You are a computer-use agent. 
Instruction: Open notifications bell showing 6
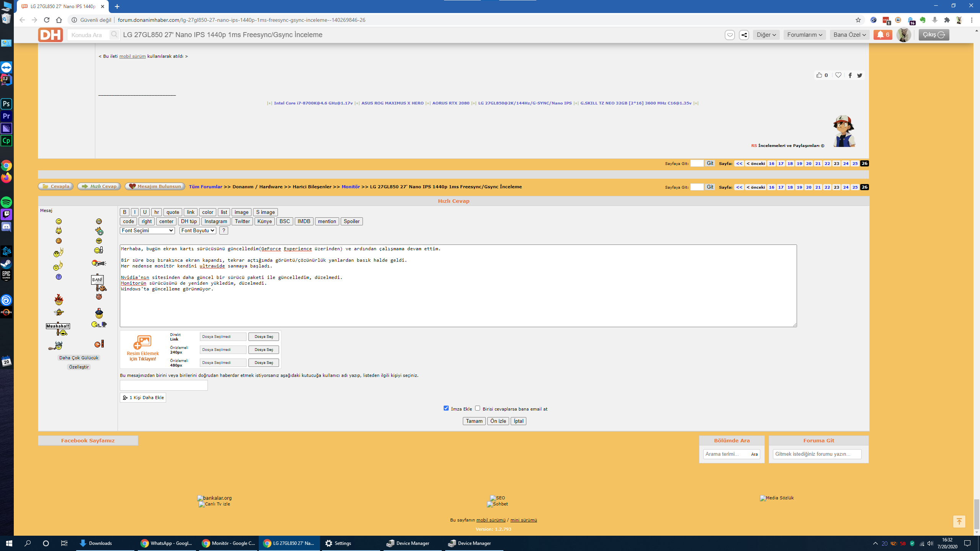click(x=883, y=35)
